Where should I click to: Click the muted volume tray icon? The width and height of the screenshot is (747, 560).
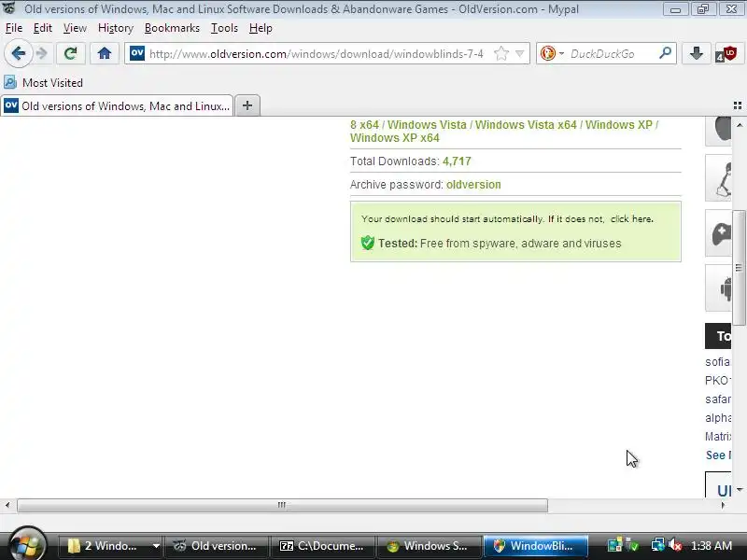(x=675, y=546)
